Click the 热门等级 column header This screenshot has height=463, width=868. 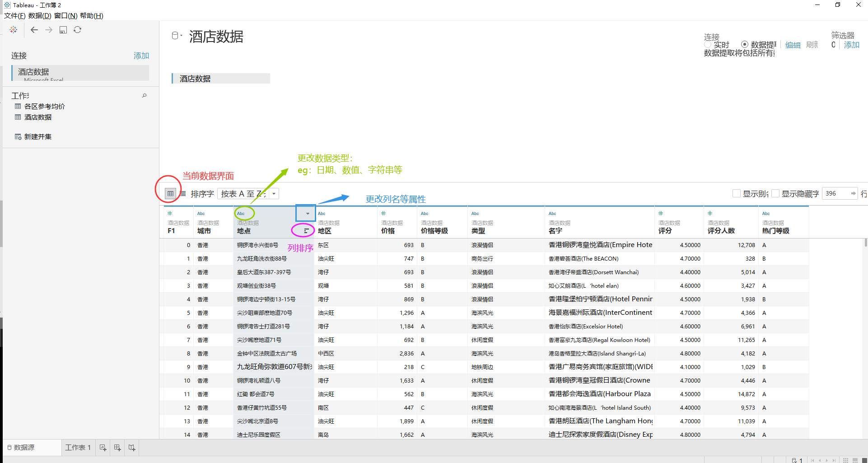pyautogui.click(x=776, y=231)
